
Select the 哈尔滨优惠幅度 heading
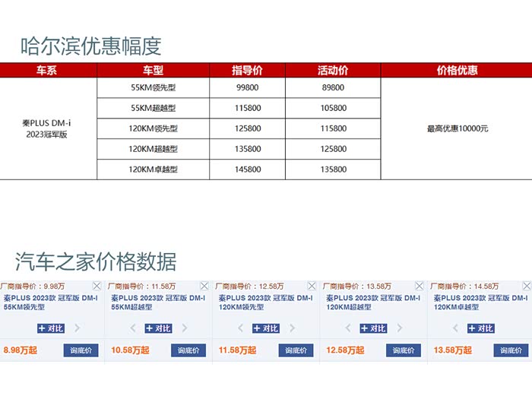pyautogui.click(x=91, y=46)
